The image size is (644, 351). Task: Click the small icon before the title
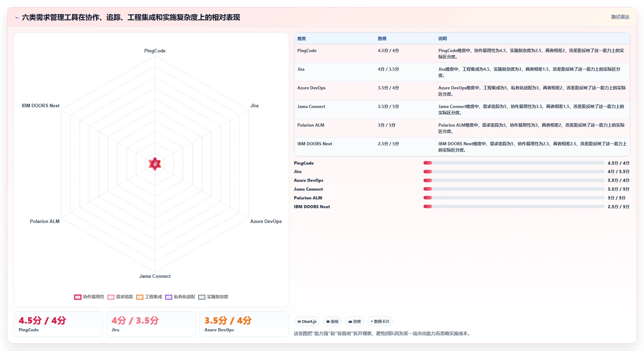[x=17, y=18]
